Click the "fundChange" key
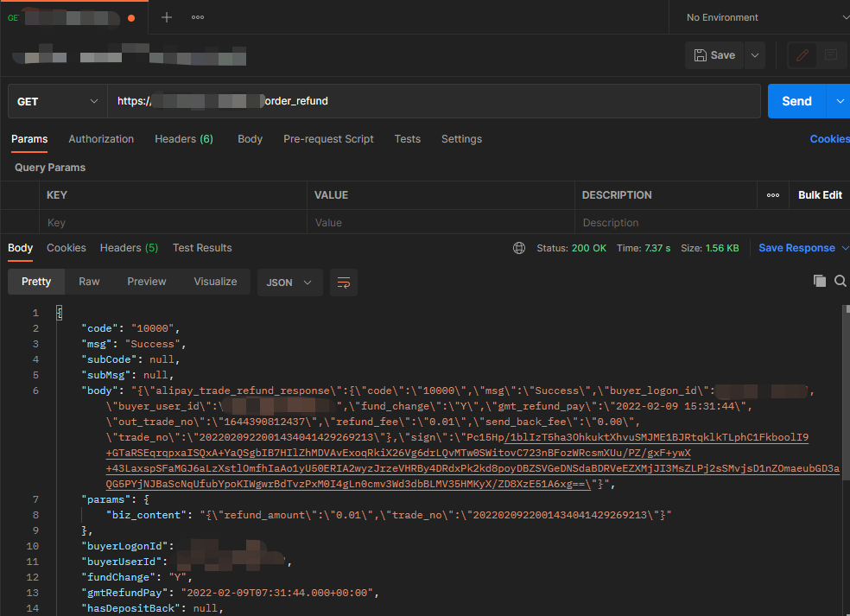Image resolution: width=850 pixels, height=616 pixels. (118, 577)
